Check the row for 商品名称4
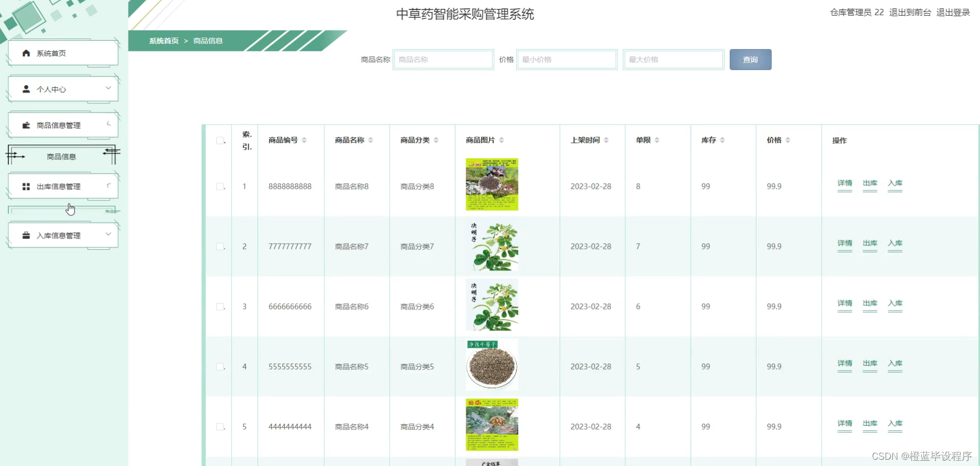Screen dimensions: 980x466 220,426
